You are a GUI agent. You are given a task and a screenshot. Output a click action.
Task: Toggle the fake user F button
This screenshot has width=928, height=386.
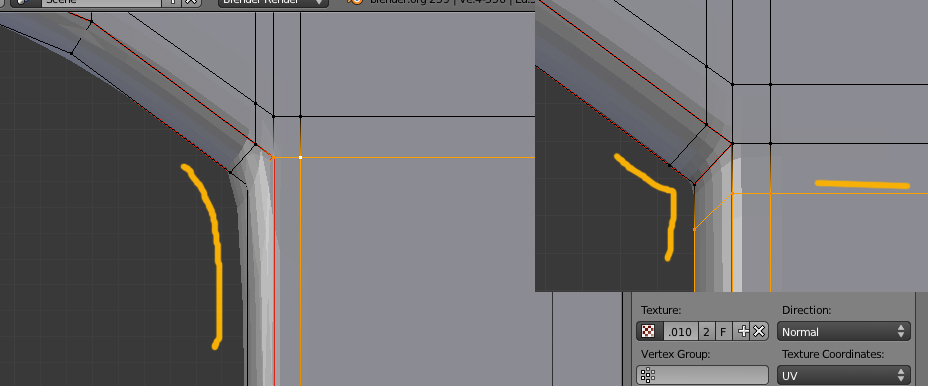pos(723,332)
